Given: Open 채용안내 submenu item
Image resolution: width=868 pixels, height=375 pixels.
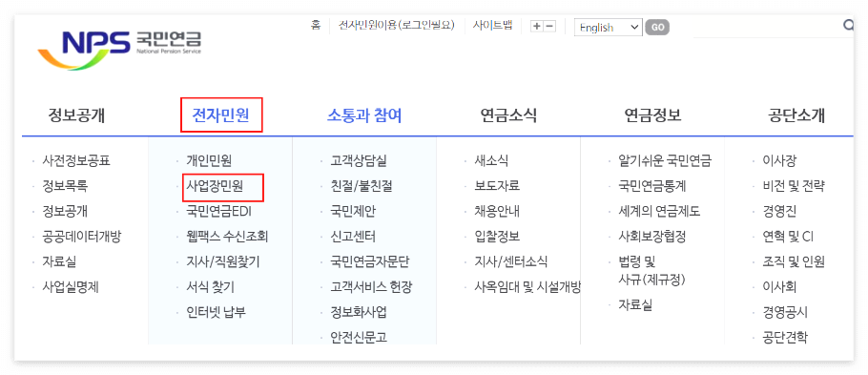Looking at the screenshot, I should point(497,212).
